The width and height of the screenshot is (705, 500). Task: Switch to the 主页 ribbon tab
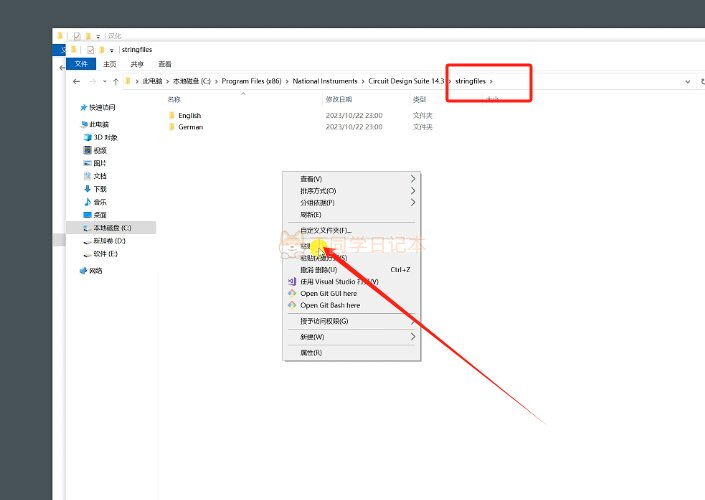(109, 63)
